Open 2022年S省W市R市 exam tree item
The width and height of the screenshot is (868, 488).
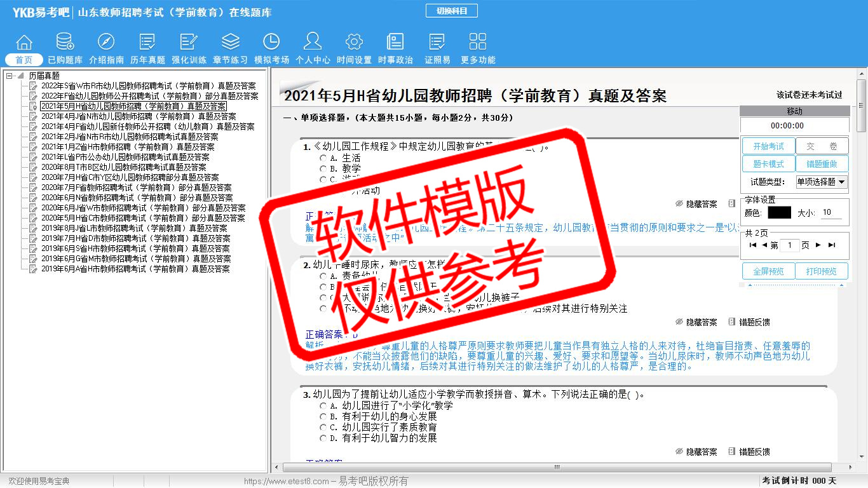[148, 86]
